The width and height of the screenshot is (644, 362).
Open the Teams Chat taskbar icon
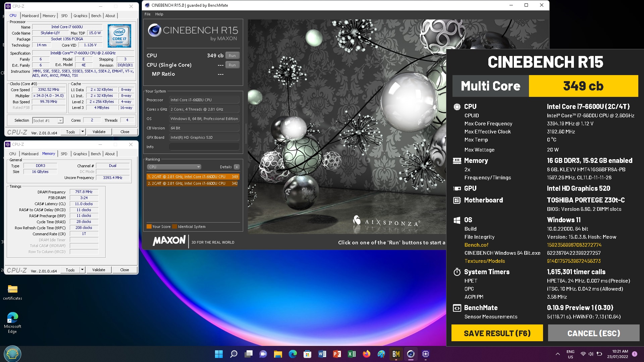coord(263,354)
